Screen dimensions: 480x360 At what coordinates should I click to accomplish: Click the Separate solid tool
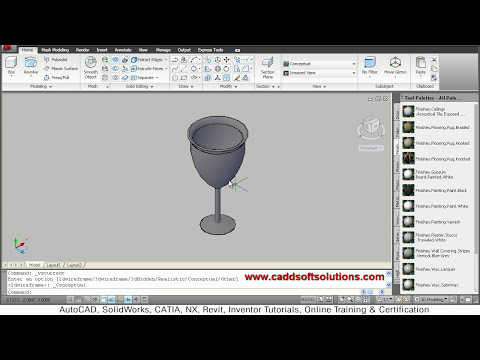pyautogui.click(x=144, y=77)
